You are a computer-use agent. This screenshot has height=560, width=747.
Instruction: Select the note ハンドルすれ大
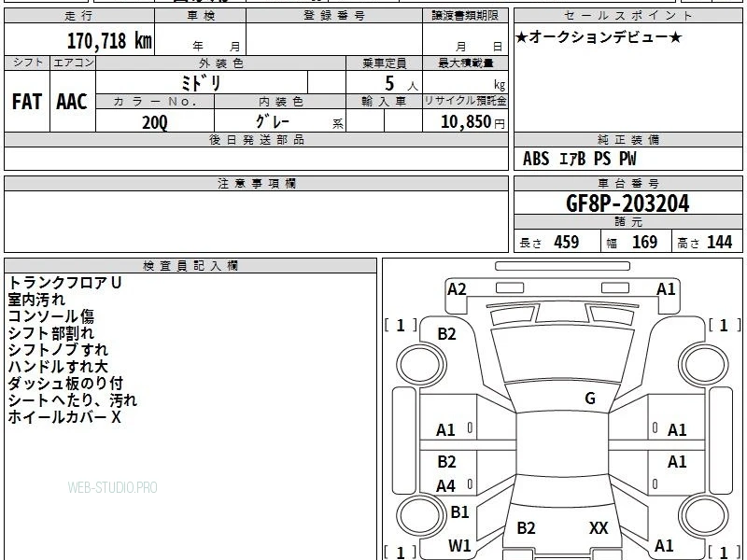[58, 366]
